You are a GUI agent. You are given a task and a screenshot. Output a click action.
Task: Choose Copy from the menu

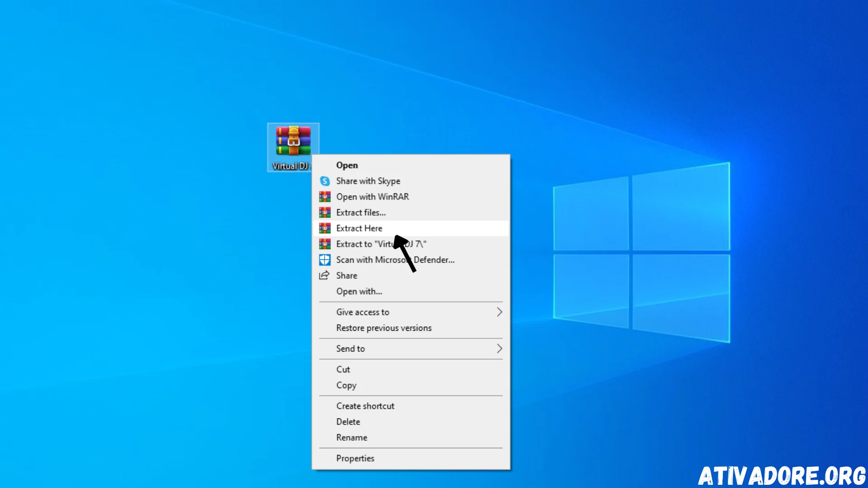coord(410,385)
